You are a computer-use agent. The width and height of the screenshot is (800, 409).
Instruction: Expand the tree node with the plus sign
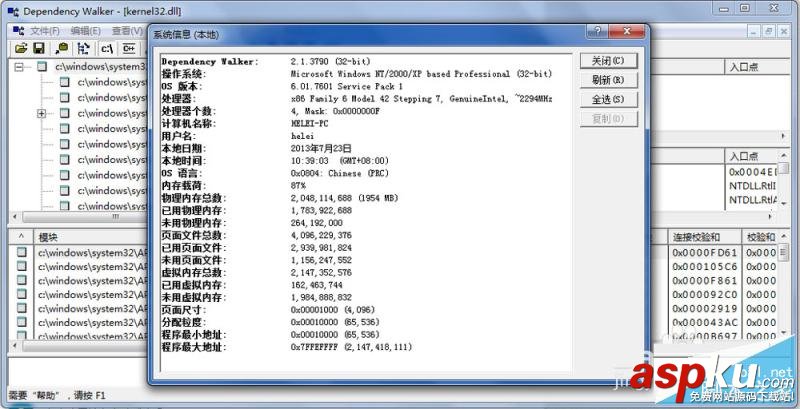42,113
